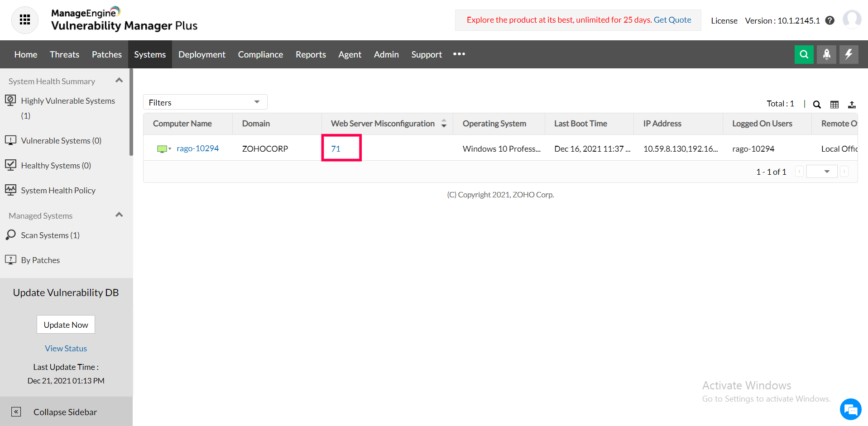Collapse the Managed Systems section

[x=119, y=215]
